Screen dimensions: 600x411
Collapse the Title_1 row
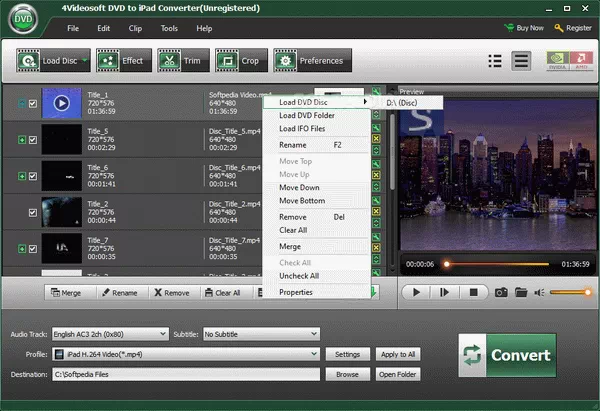pos(22,103)
